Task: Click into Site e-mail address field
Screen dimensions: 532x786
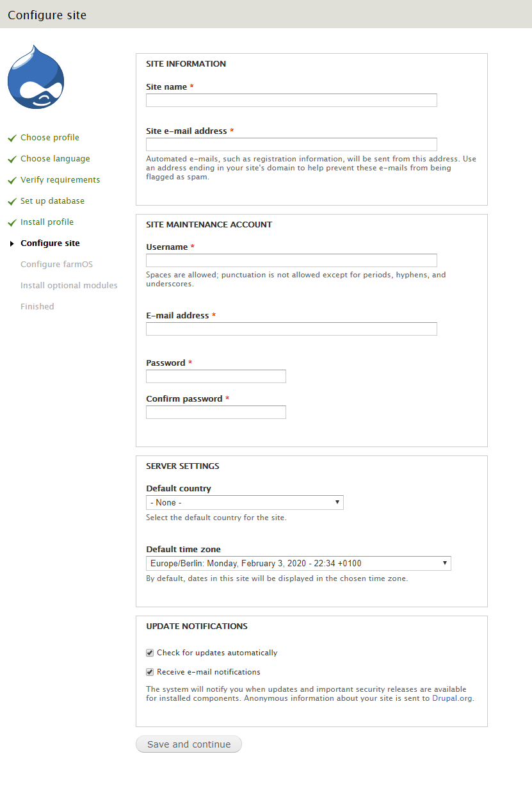Action: tap(291, 145)
